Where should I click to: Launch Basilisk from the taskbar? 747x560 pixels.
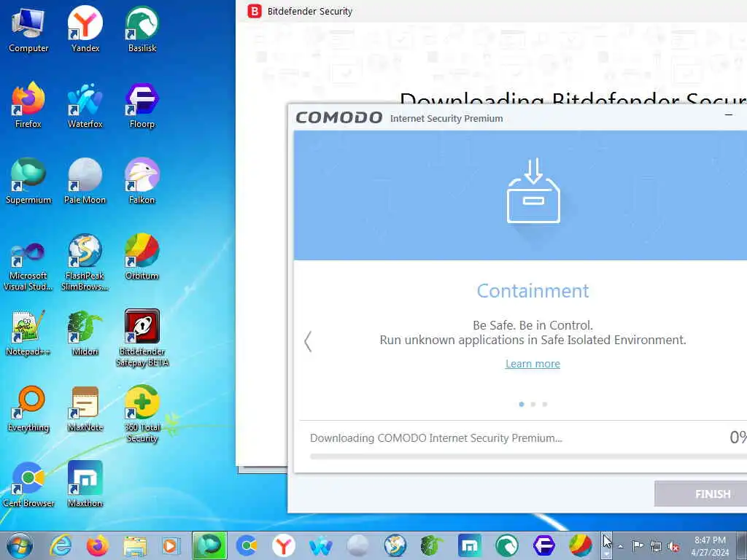tap(507, 545)
